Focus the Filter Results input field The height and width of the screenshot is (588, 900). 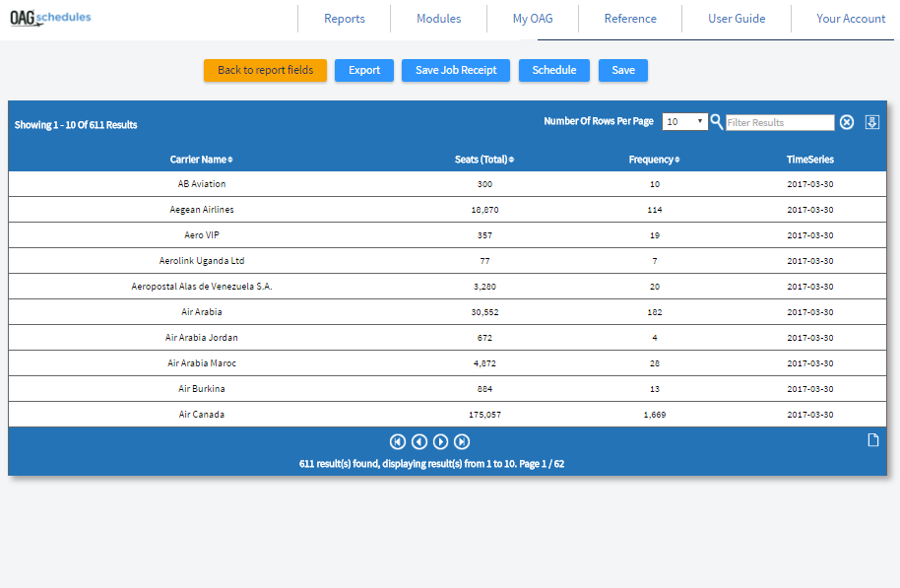coord(780,122)
